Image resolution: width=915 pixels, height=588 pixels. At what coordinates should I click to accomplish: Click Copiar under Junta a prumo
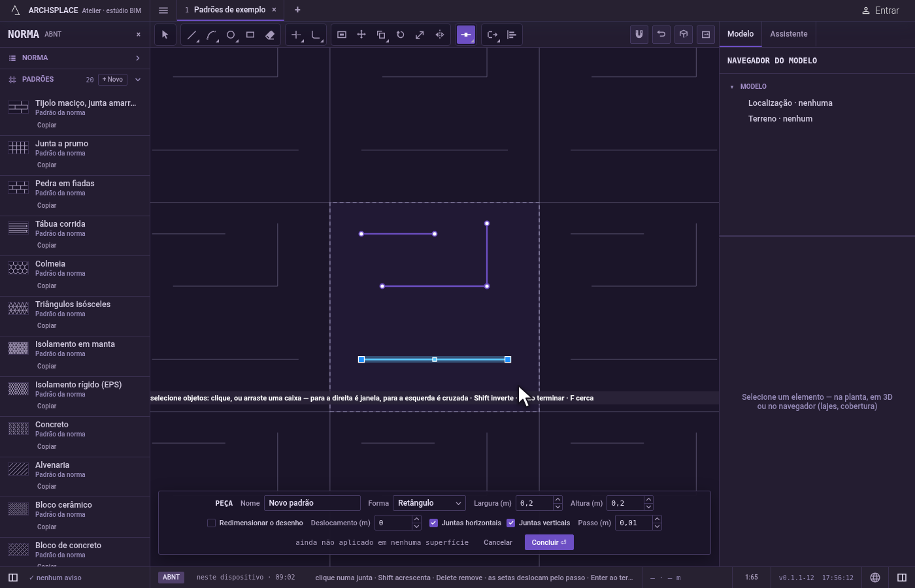(x=46, y=165)
